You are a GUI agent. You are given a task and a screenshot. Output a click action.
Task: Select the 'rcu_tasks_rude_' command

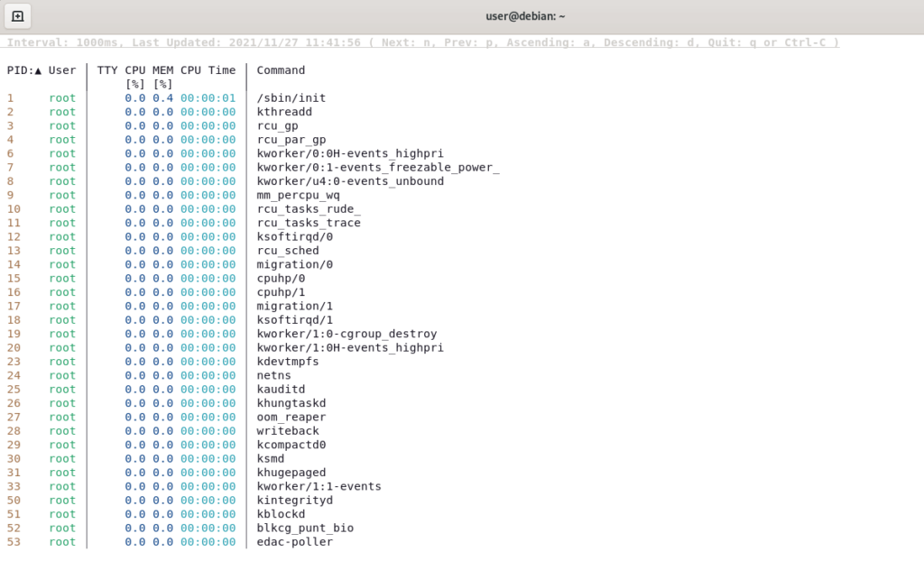point(309,209)
